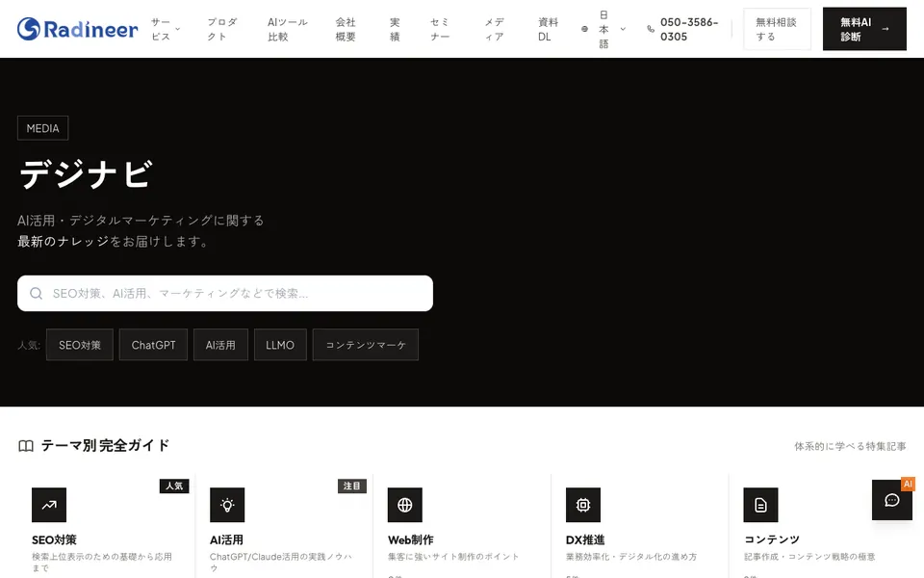Viewport: 924px width, 578px height.
Task: Click the デジナビ heading
Action: [x=86, y=174]
